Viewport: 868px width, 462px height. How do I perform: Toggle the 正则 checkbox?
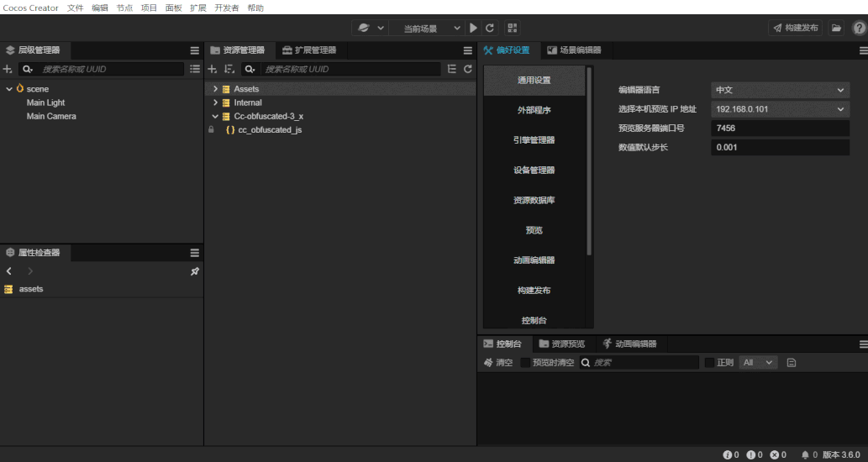click(x=709, y=363)
